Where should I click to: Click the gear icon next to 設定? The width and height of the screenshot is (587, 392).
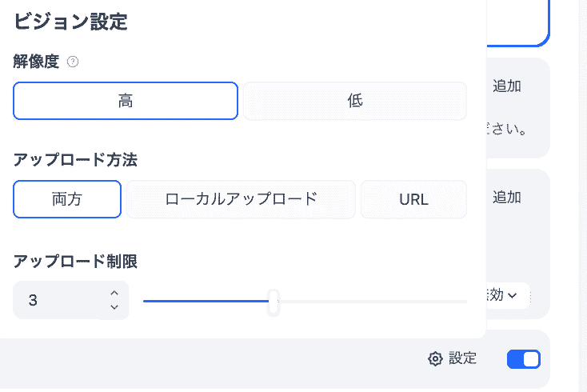pos(435,359)
